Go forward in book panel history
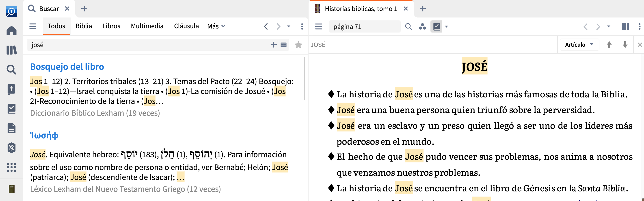The image size is (644, 201). (598, 26)
